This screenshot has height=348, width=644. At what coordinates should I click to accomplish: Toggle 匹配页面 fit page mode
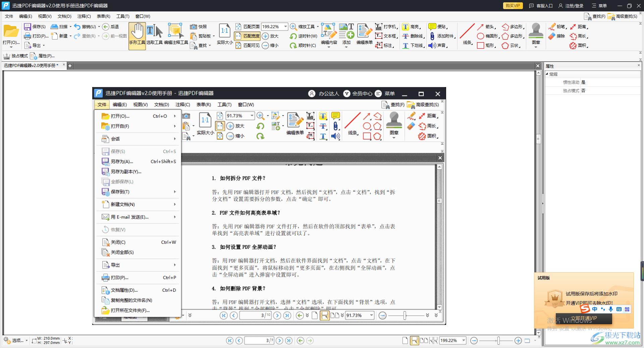point(247,26)
